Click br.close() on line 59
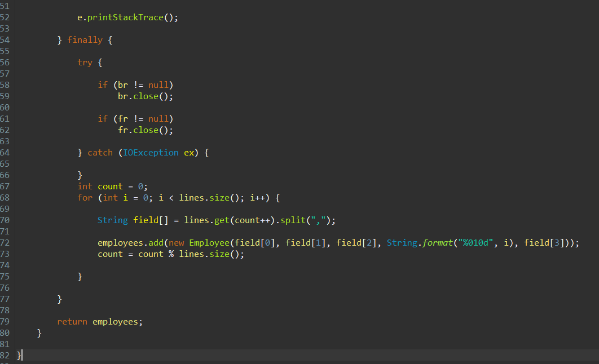The width and height of the screenshot is (599, 364). tap(144, 96)
